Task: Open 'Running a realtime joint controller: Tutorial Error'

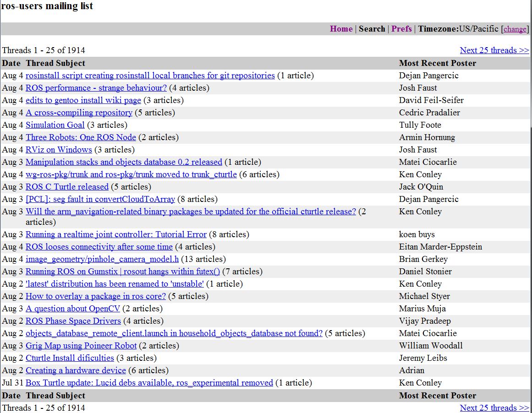Action: (116, 234)
